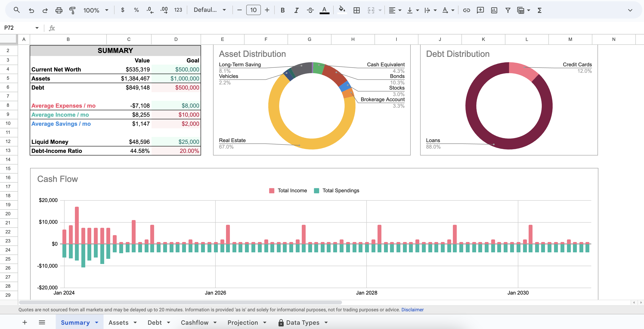Viewport: 644px width, 329px height.
Task: Open the all sheets list
Action: tap(42, 322)
